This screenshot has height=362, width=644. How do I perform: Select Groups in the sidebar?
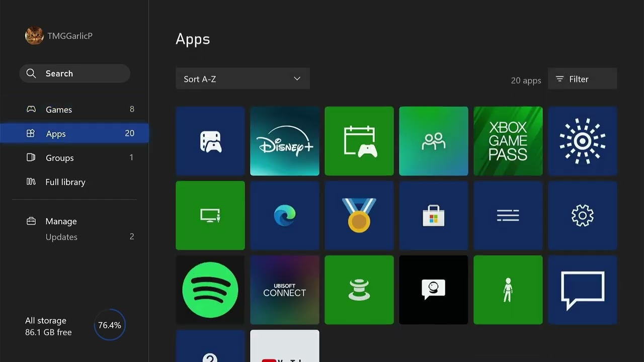tap(74, 158)
